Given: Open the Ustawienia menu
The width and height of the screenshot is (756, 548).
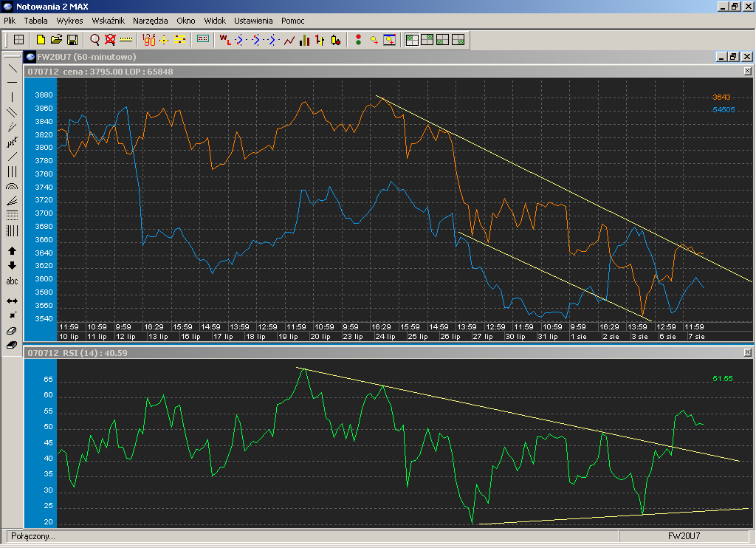Looking at the screenshot, I should [253, 21].
